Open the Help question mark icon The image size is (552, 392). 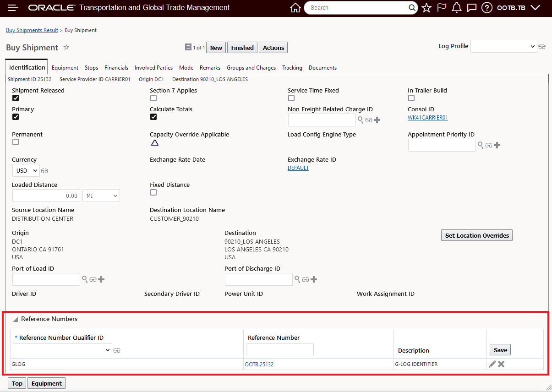coord(487,8)
